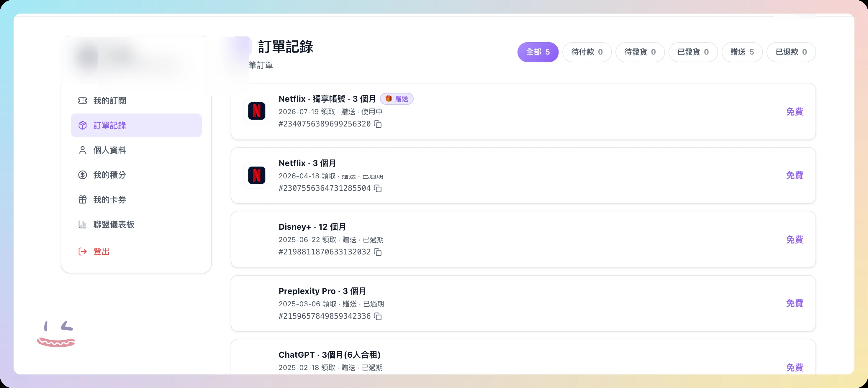
Task: Click the squiggly mouth face mascot
Action: [56, 334]
